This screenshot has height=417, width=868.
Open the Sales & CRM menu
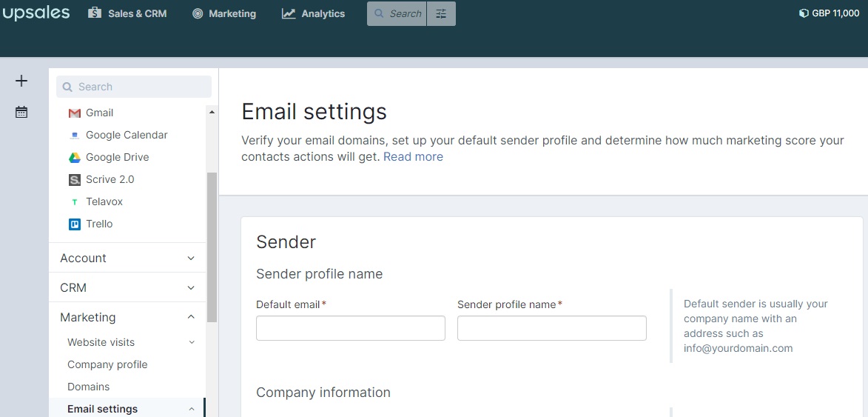(127, 14)
